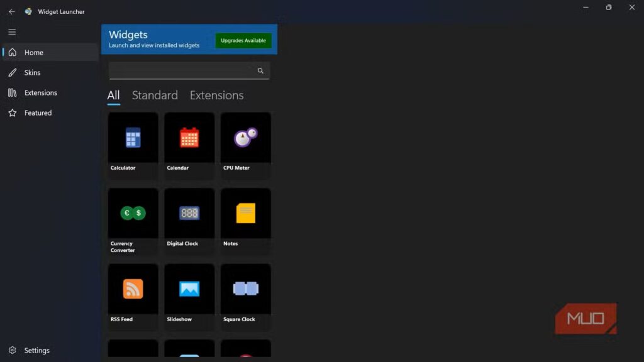This screenshot has height=362, width=644.
Task: Open Featured in the sidebar
Action: pyautogui.click(x=38, y=113)
